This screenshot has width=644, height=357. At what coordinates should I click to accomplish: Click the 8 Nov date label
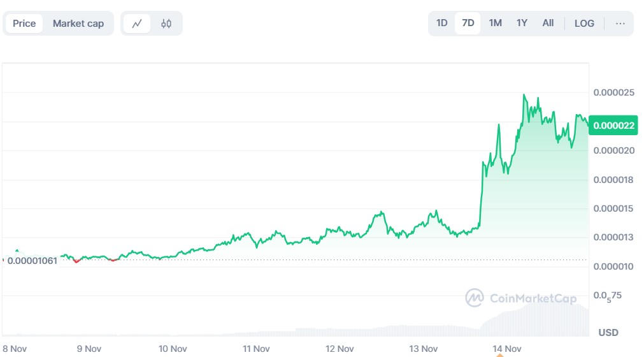click(x=15, y=349)
